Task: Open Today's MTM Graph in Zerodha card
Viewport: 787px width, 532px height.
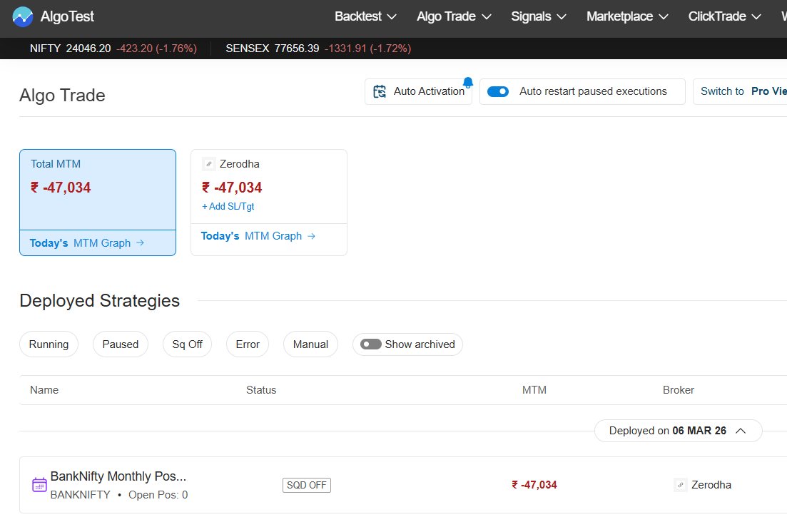Action: [x=258, y=236]
